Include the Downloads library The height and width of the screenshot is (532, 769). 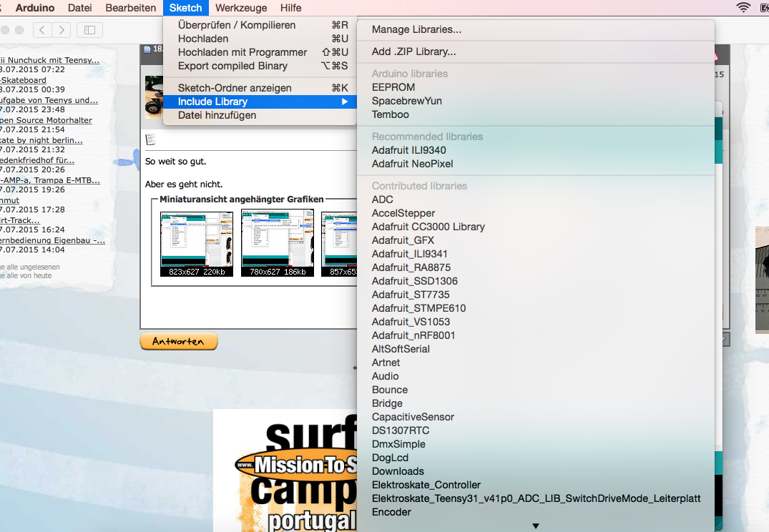536,472
